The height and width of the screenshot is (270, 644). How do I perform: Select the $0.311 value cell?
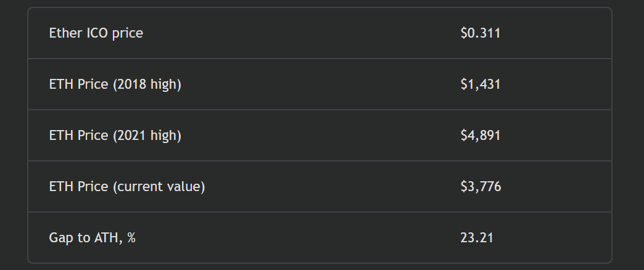(x=480, y=33)
